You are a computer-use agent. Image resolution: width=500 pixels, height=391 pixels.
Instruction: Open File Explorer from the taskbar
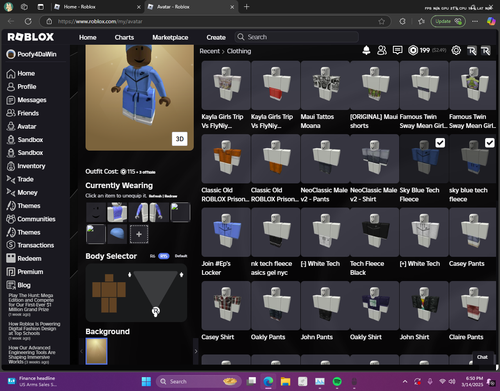click(x=285, y=381)
